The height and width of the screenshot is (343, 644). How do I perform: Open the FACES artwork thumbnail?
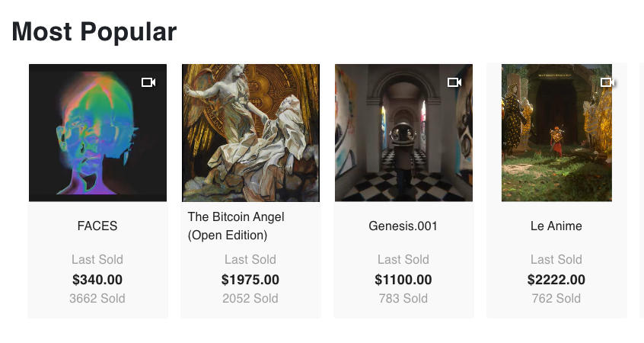pyautogui.click(x=97, y=133)
